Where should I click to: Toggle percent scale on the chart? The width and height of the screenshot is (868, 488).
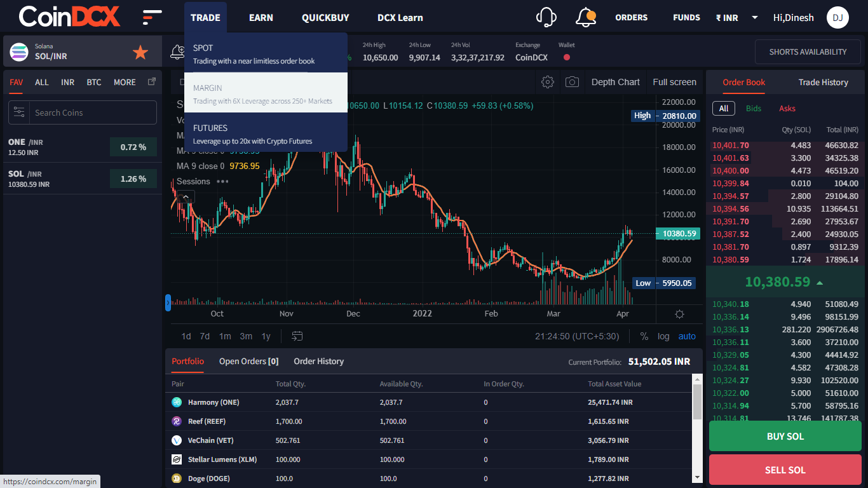(644, 336)
